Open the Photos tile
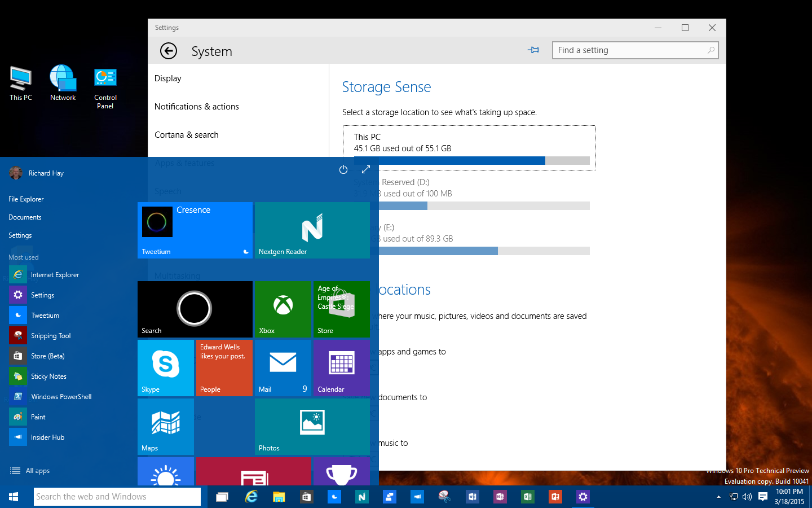Screen dimensions: 812x508 click(312, 427)
